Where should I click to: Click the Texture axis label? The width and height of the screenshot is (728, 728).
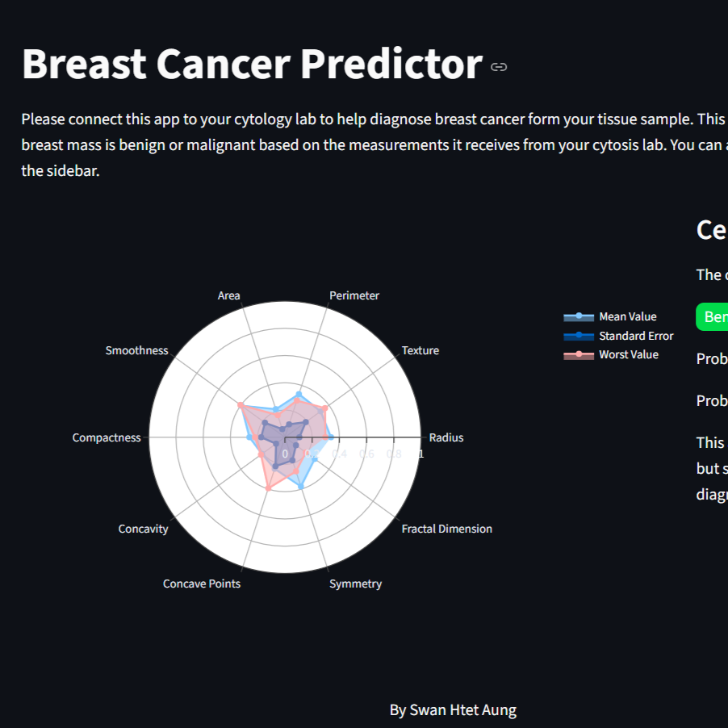(420, 350)
